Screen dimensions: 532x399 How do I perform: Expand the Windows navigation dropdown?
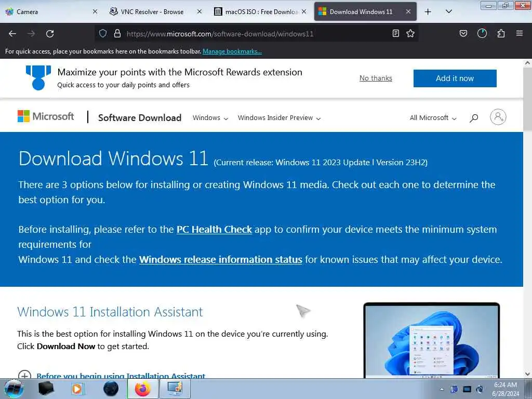coord(210,118)
